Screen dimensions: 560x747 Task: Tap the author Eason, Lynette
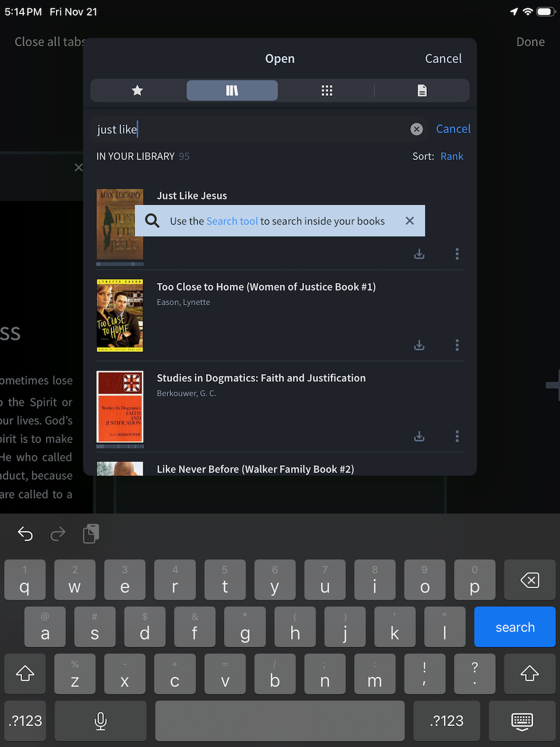[x=183, y=302]
